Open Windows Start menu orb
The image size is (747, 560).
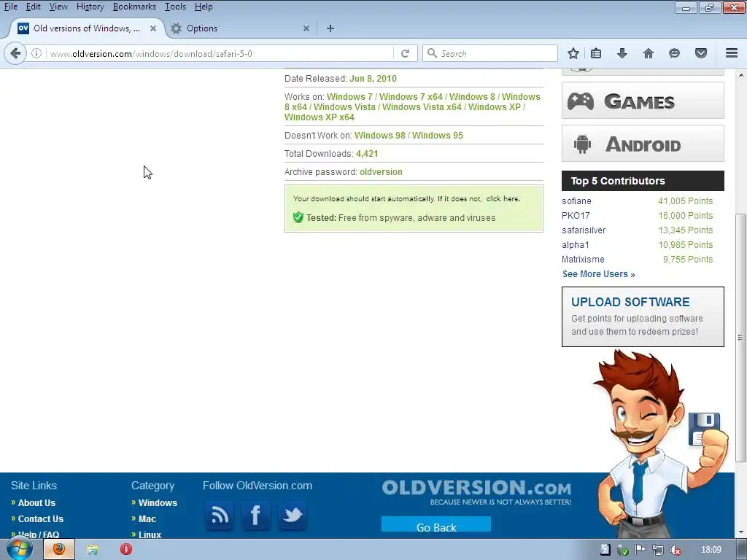click(x=19, y=550)
